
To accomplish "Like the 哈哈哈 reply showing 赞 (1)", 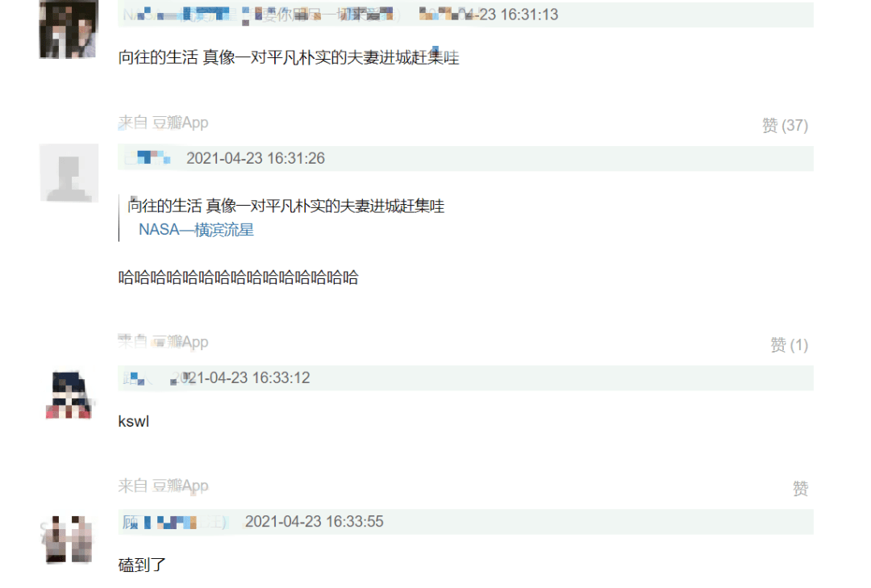I will tap(789, 345).
